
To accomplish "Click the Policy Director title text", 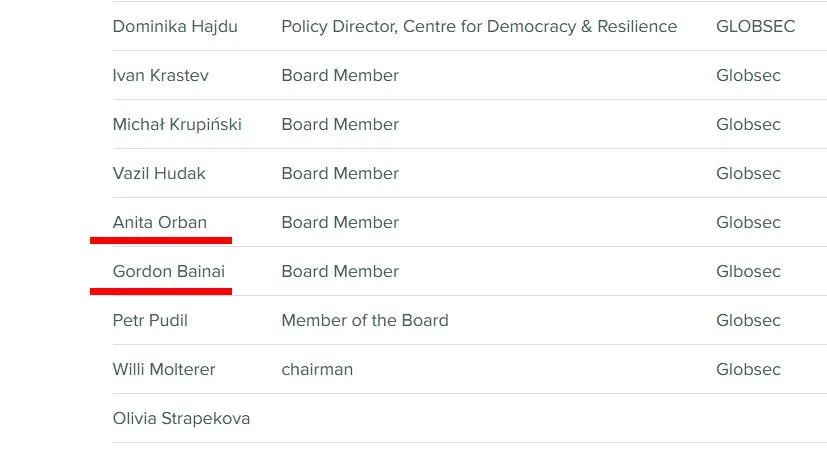I will pos(479,27).
